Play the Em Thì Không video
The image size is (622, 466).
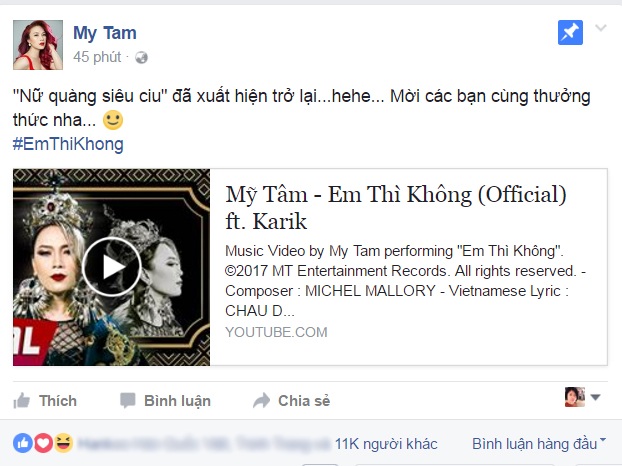[x=111, y=267]
